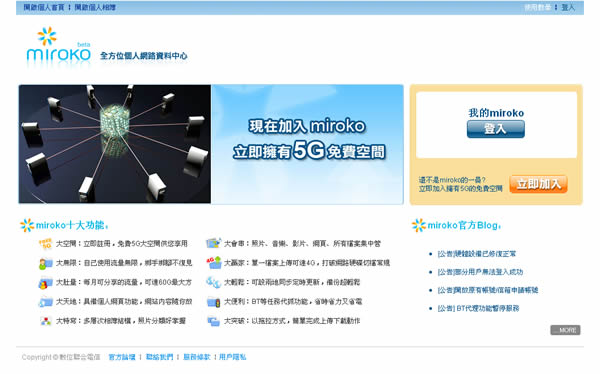Click the Copyright footer text
This screenshot has width=600, height=374.
pyautogui.click(x=61, y=357)
